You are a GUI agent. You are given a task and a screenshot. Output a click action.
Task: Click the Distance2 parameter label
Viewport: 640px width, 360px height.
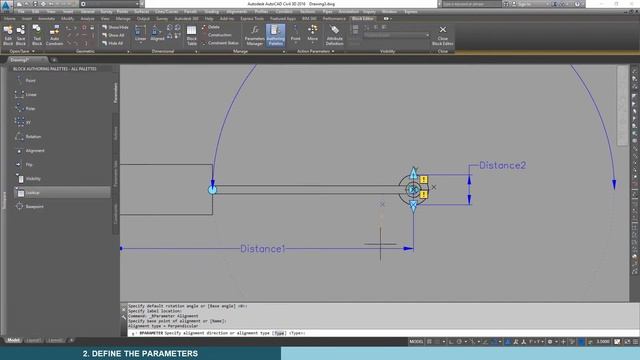502,165
